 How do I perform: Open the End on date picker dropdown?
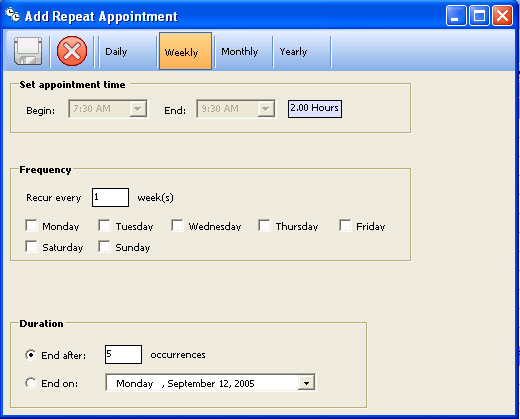306,383
